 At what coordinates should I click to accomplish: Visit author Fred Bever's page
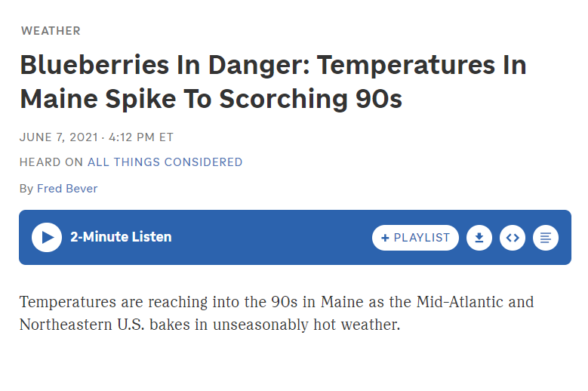click(x=67, y=189)
